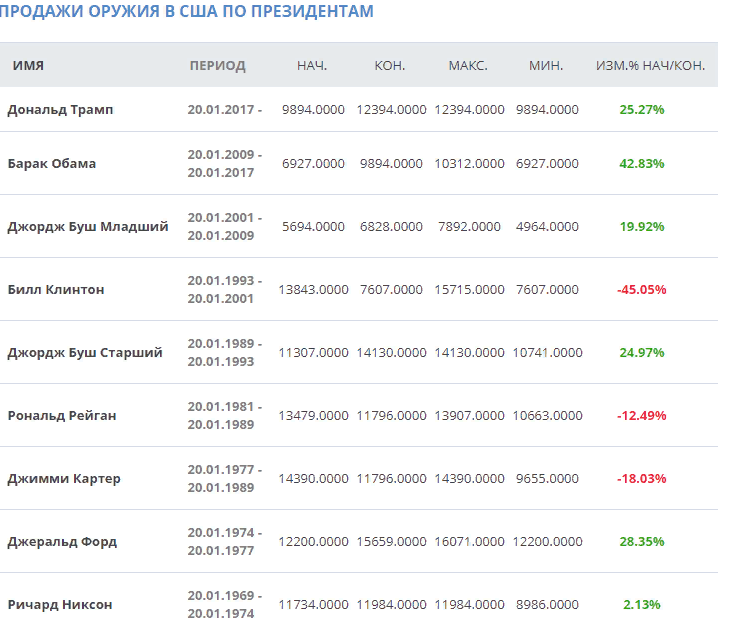
Task: Click the Рональд Рейган name
Action: tap(62, 415)
